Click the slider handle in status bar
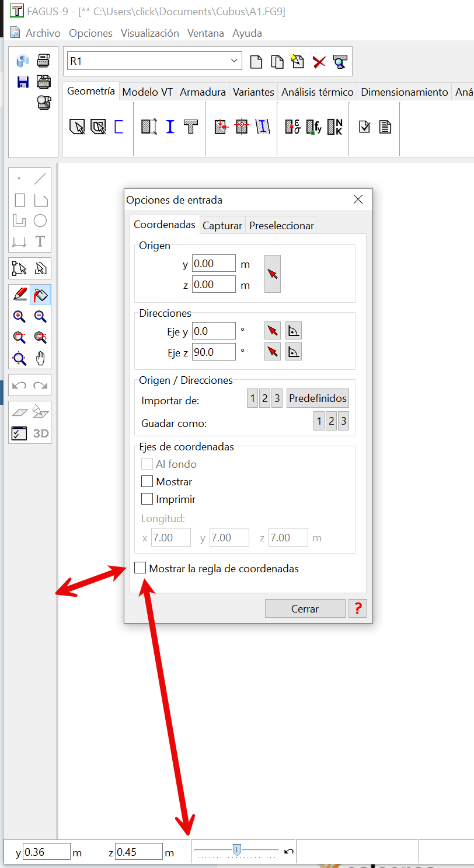 coord(236,850)
